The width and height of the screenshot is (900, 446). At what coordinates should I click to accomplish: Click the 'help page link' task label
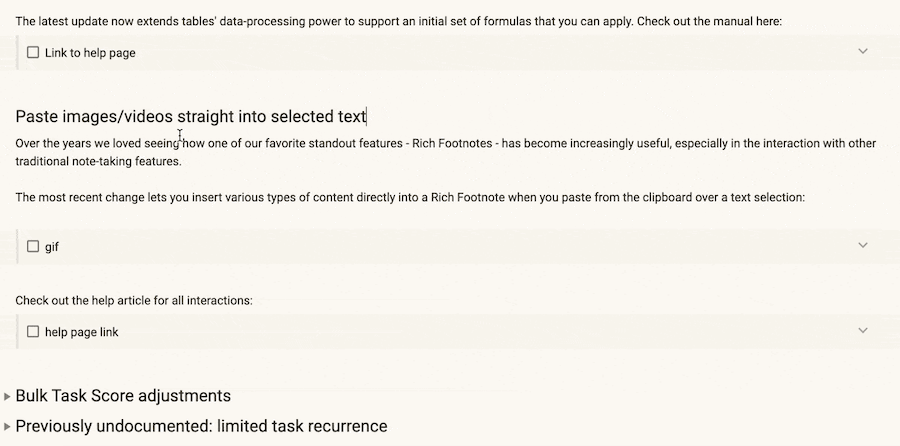pos(82,332)
